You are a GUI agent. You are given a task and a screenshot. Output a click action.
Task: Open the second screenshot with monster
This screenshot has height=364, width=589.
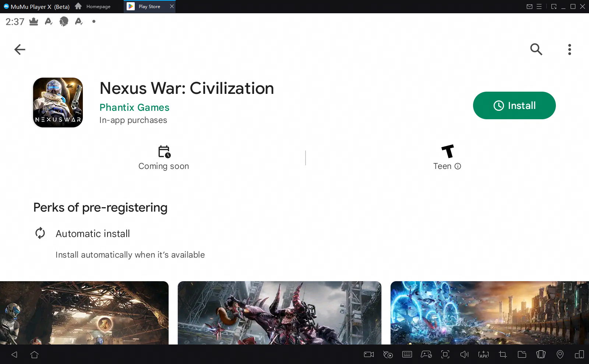[279, 313]
